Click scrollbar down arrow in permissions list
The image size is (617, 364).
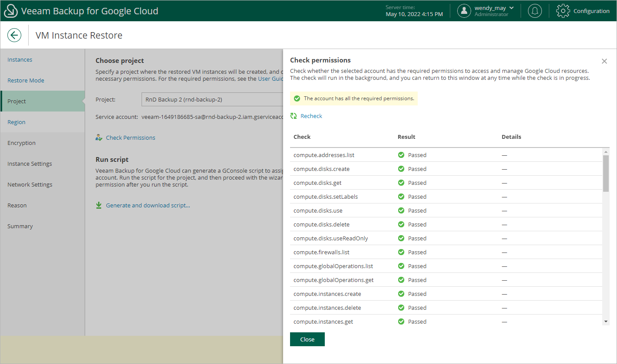[x=606, y=321]
